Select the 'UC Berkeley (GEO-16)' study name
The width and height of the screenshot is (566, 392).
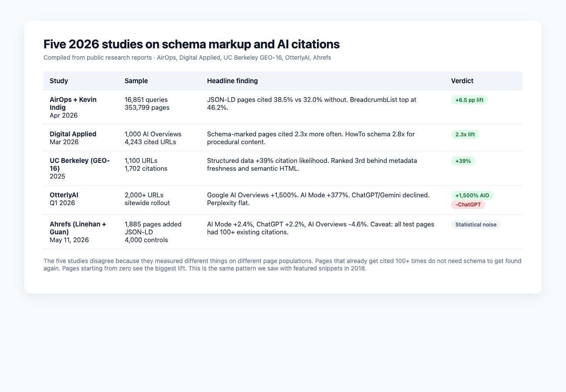[80, 164]
